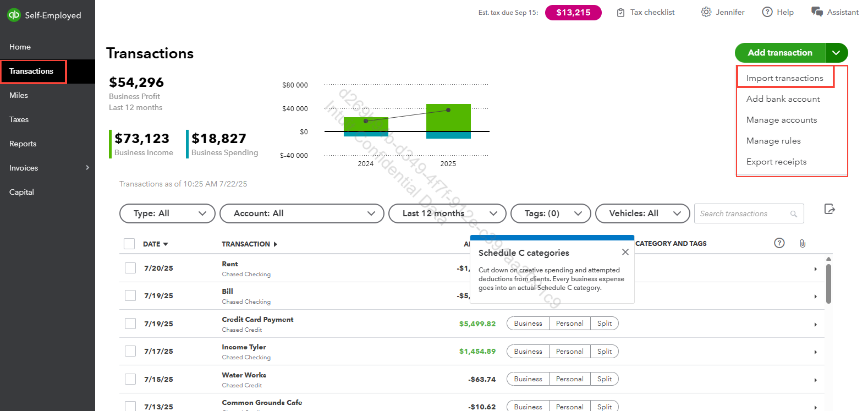Image resolution: width=868 pixels, height=411 pixels.
Task: Choose Manage rules from the menu
Action: tap(773, 141)
